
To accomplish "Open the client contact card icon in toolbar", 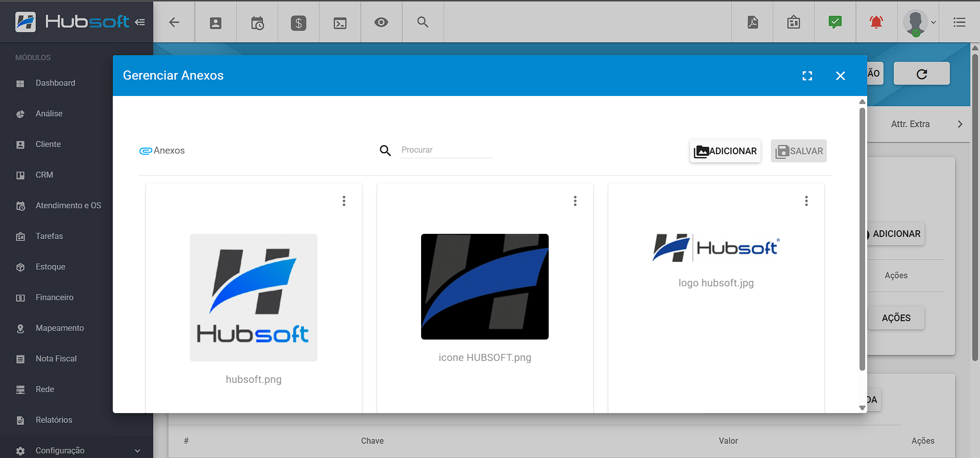I will (215, 22).
